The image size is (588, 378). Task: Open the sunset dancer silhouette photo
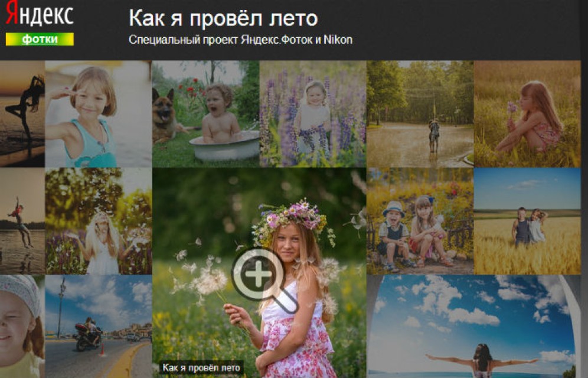22,113
